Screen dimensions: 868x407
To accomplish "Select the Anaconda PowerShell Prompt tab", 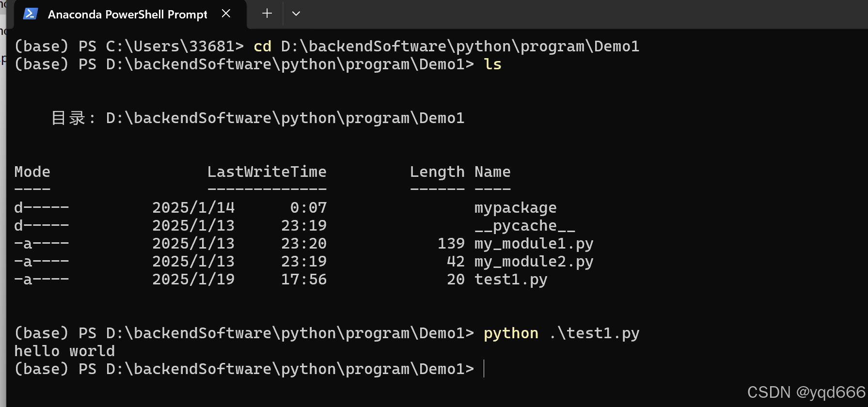I will coord(131,14).
